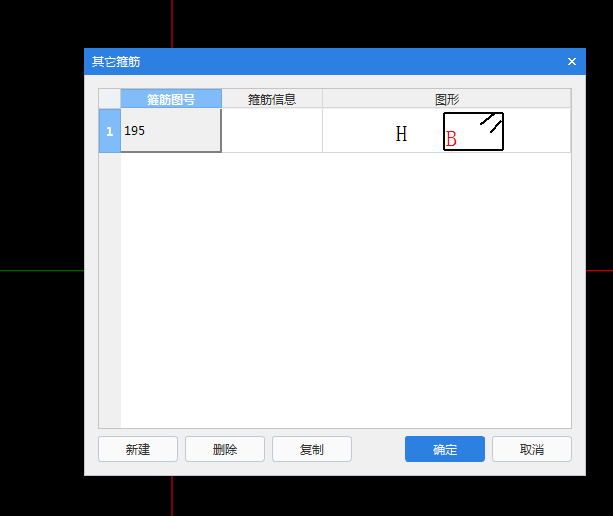613x516 pixels.
Task: Click the 复制 button
Action: click(312, 449)
